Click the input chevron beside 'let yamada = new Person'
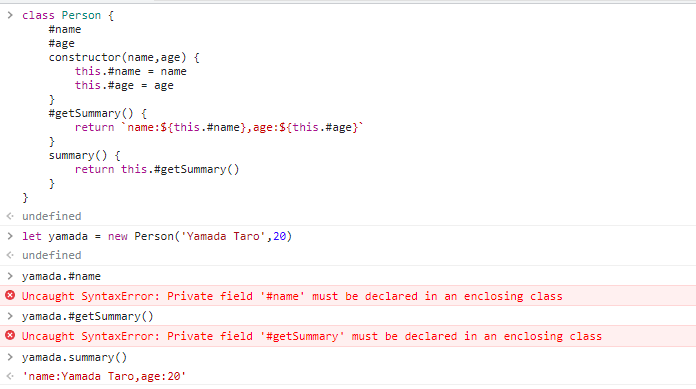The image size is (696, 389). click(x=10, y=236)
